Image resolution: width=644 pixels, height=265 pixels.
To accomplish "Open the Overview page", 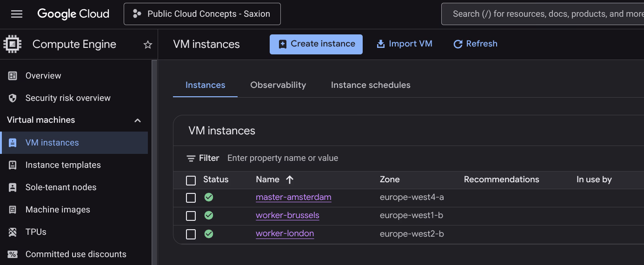I will (43, 76).
